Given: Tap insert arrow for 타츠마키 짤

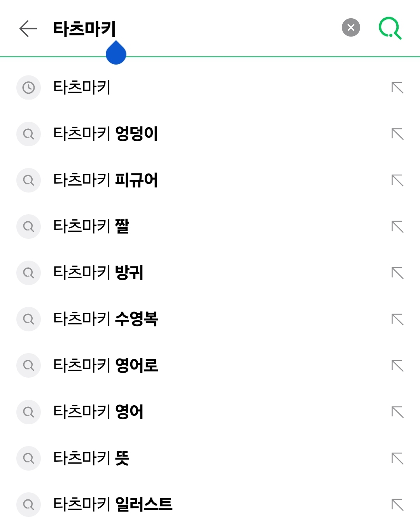Looking at the screenshot, I should [x=397, y=226].
